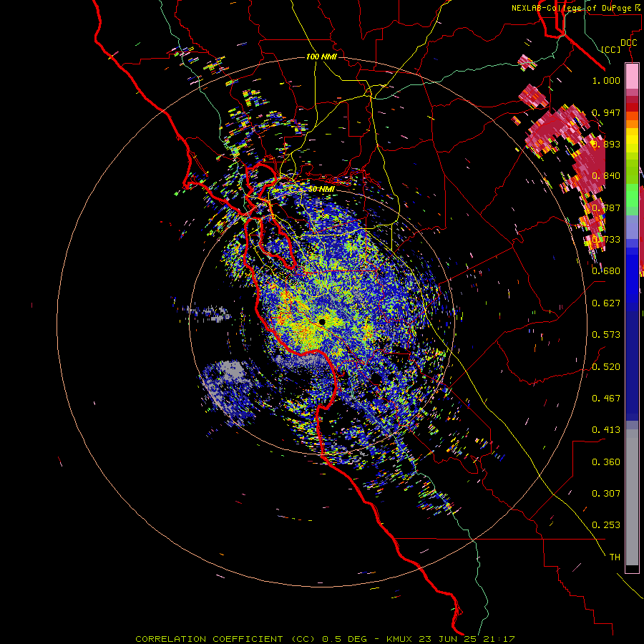
Task: Select the 50 NMI range ring label
Action: pos(321,189)
